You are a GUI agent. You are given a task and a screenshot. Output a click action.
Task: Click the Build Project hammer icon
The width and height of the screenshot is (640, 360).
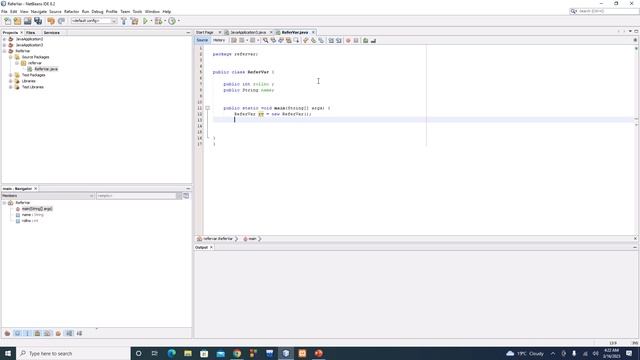click(x=124, y=21)
